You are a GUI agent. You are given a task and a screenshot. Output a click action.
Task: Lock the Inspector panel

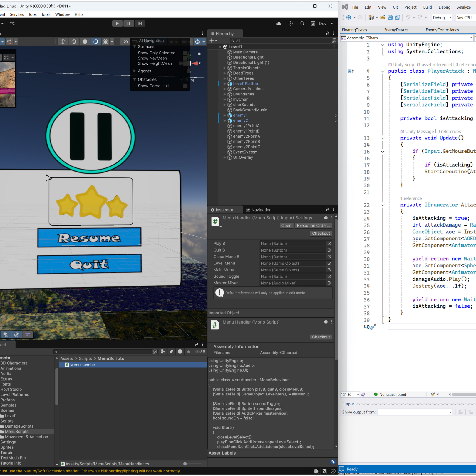point(327,209)
